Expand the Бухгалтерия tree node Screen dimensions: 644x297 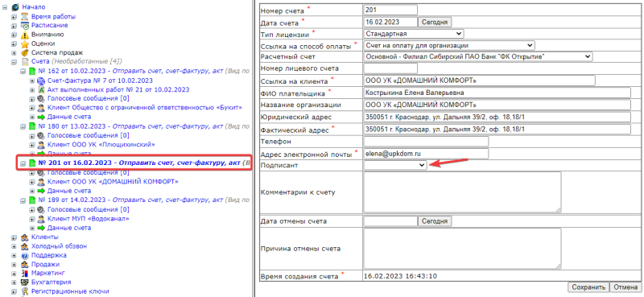click(14, 283)
